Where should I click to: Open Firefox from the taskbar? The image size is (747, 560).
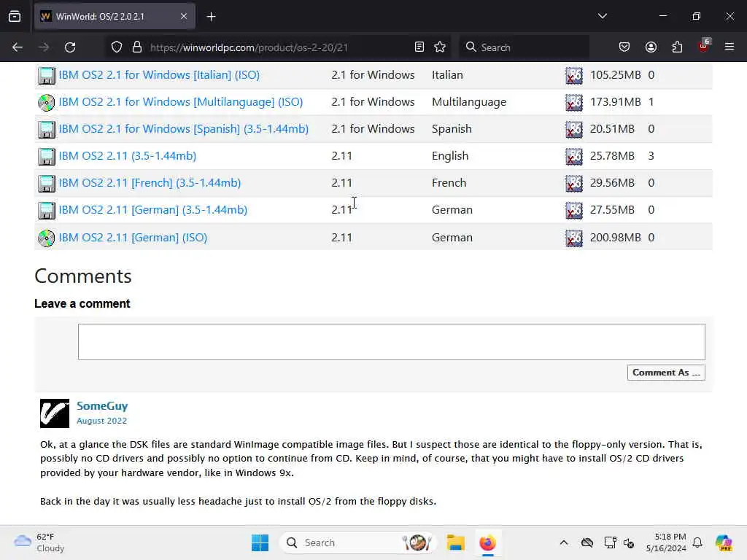point(487,542)
